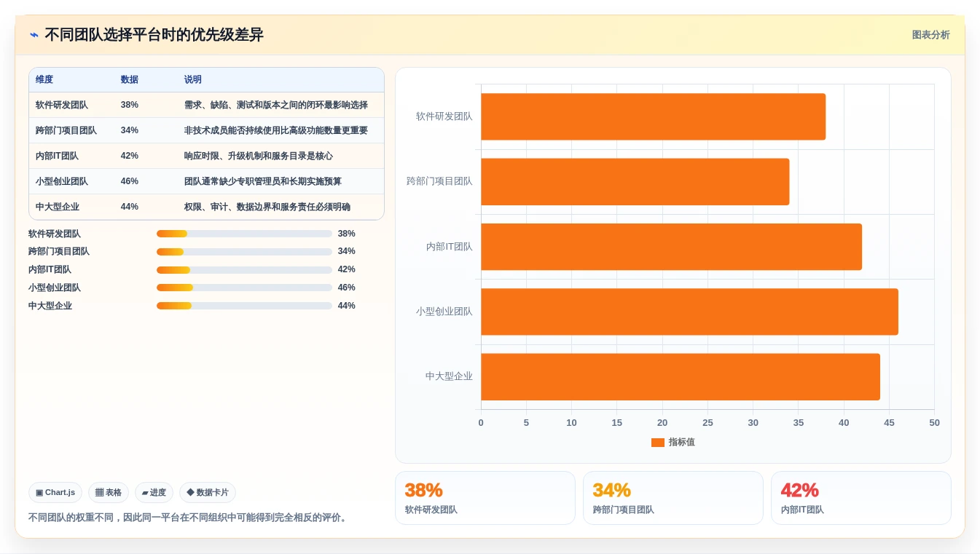Open the 42% 内部IT团队 data card
This screenshot has height=554, width=980.
click(x=861, y=498)
